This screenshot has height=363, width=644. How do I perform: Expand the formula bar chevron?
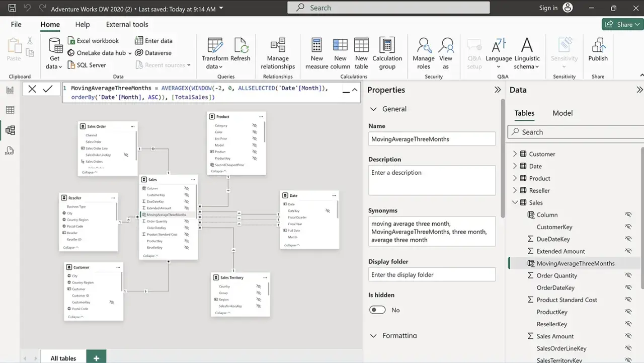click(354, 90)
